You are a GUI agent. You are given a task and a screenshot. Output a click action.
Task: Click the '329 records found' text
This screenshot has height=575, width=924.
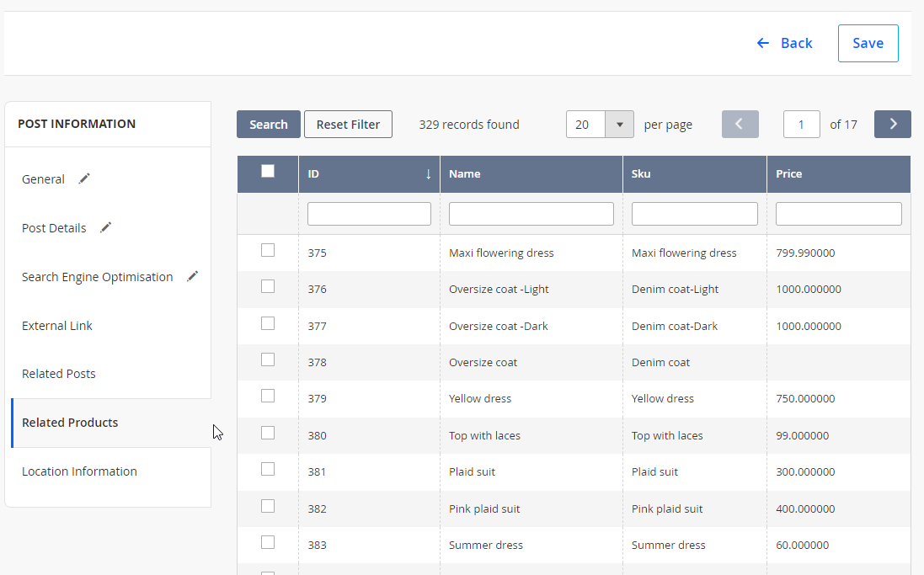pyautogui.click(x=469, y=125)
